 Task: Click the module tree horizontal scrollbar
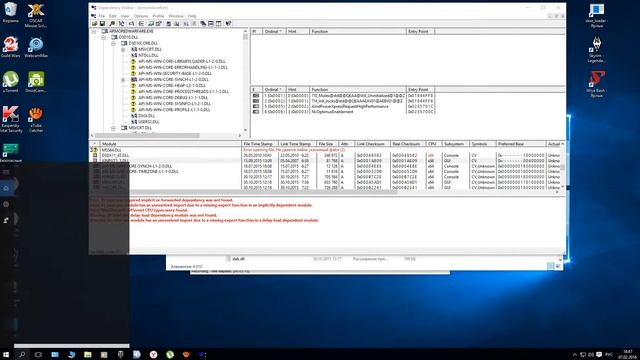166,136
